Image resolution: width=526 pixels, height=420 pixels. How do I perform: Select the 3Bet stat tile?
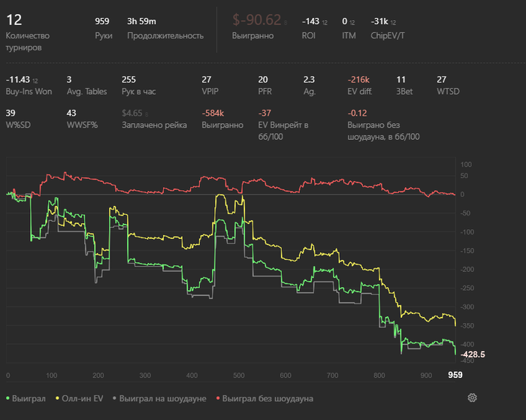pos(402,85)
